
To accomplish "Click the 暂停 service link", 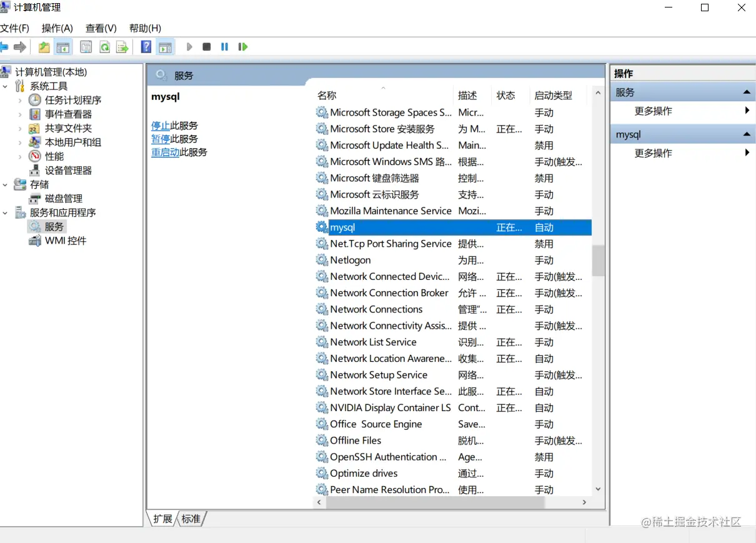I will tap(161, 139).
